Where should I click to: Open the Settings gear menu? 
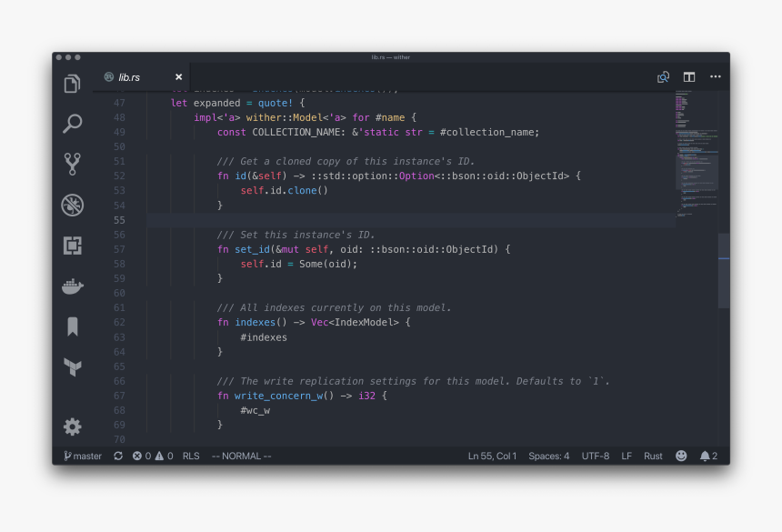coord(73,426)
